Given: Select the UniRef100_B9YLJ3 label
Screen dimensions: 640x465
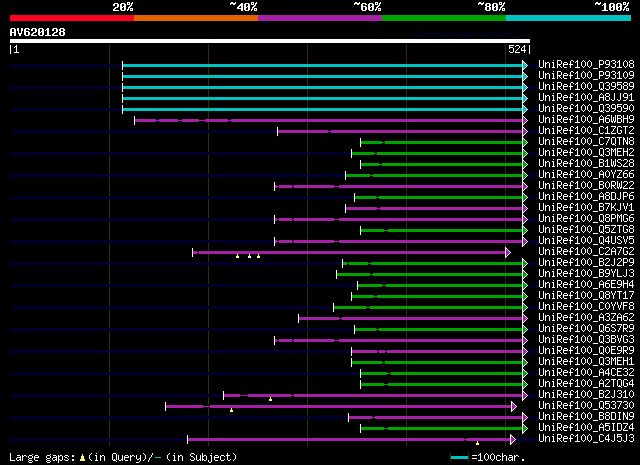Looking at the screenshot, I should [586, 274].
